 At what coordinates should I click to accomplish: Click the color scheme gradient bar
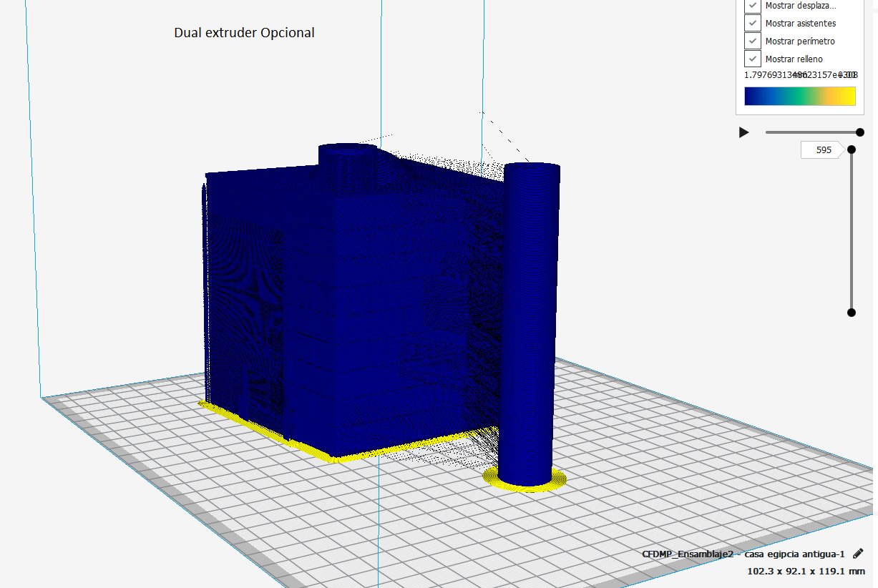point(800,96)
